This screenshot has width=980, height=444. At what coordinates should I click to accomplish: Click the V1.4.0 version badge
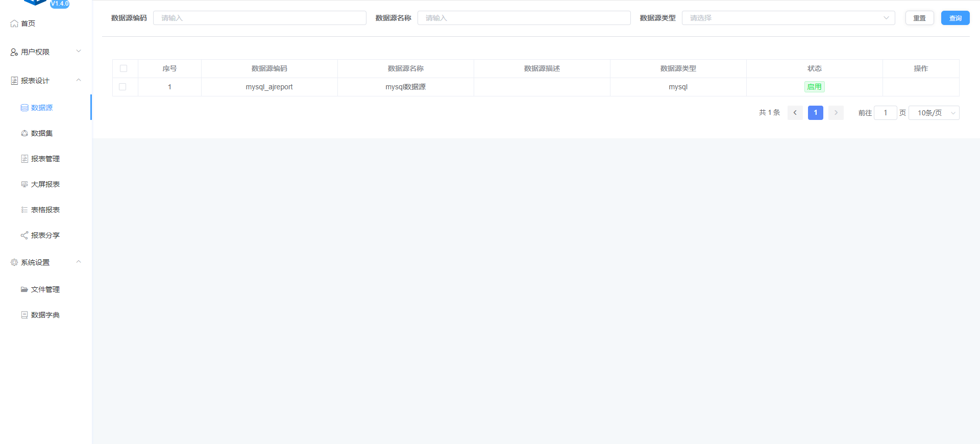[x=60, y=4]
